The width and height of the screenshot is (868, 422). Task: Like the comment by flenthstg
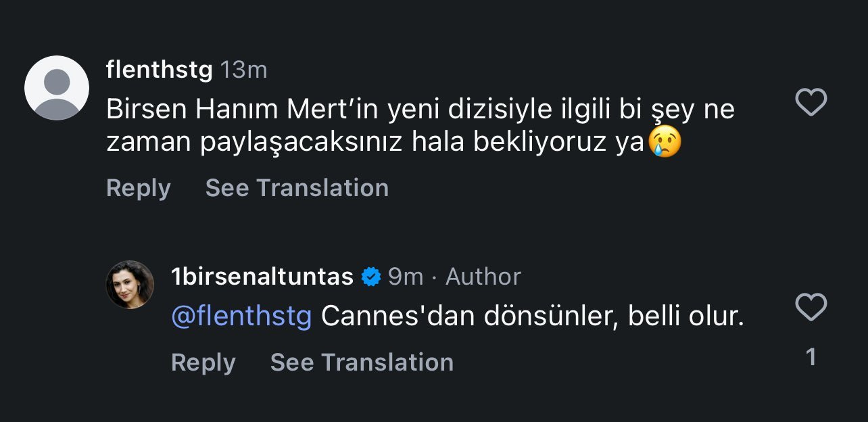pyautogui.click(x=811, y=103)
